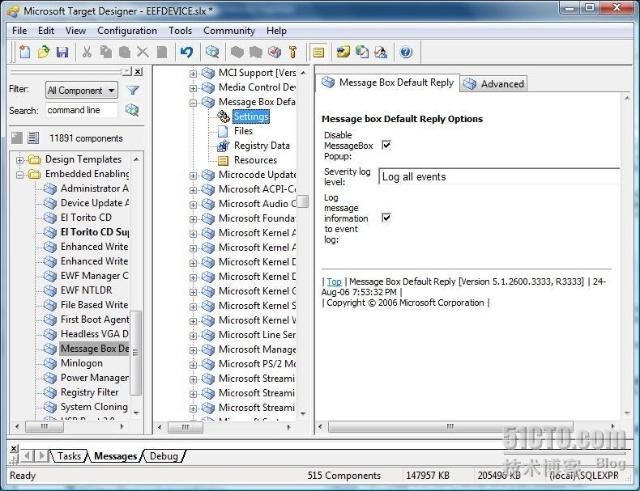Open the Tools menu
640x491 pixels.
coord(180,31)
